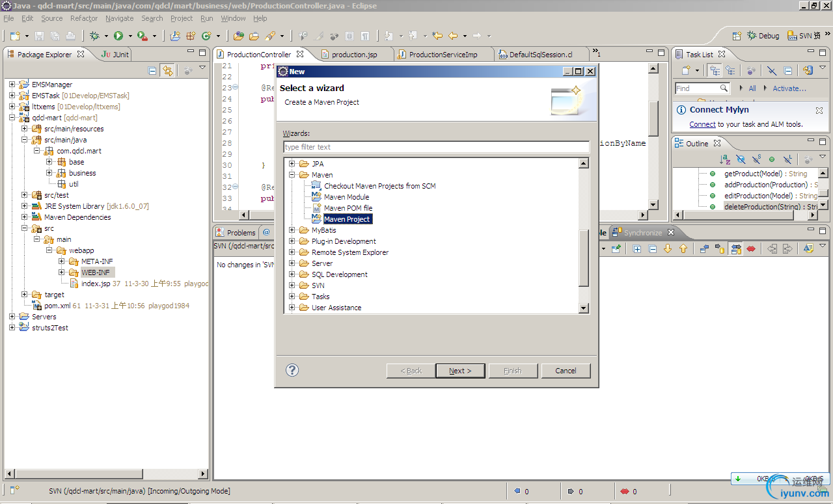Expand the struts2Test project
833x504 pixels.
(12, 328)
